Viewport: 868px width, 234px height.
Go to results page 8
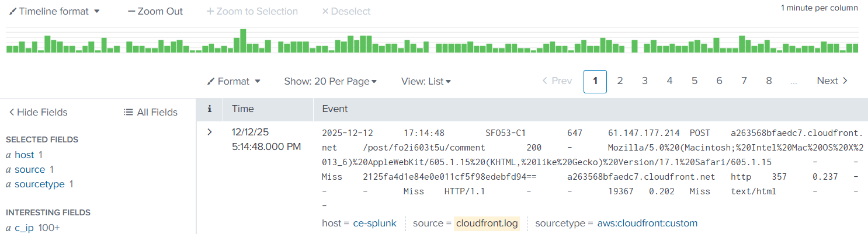pos(769,81)
